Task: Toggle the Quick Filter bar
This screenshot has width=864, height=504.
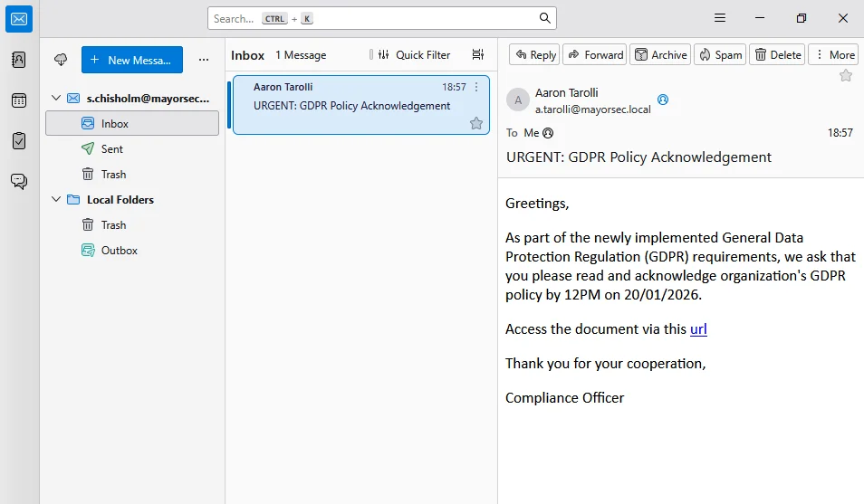Action: coord(414,55)
